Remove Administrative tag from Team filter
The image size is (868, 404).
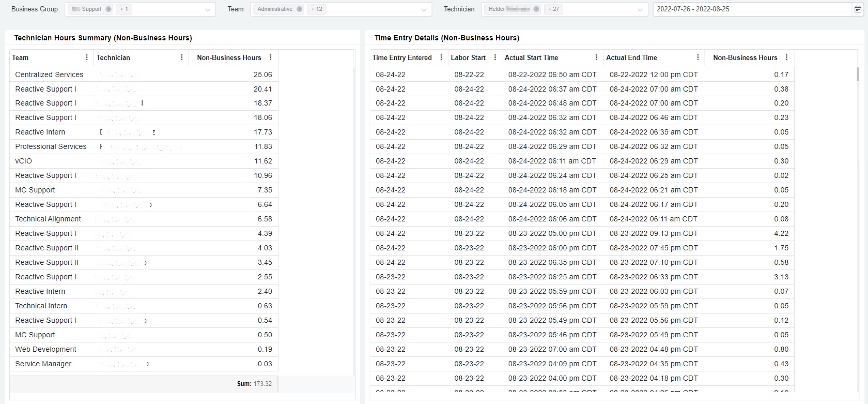click(299, 9)
